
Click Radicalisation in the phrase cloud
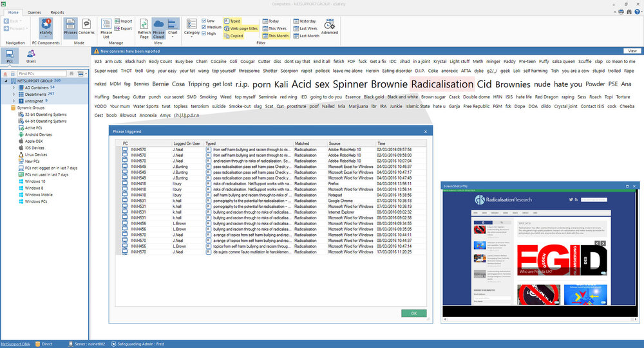pyautogui.click(x=442, y=84)
